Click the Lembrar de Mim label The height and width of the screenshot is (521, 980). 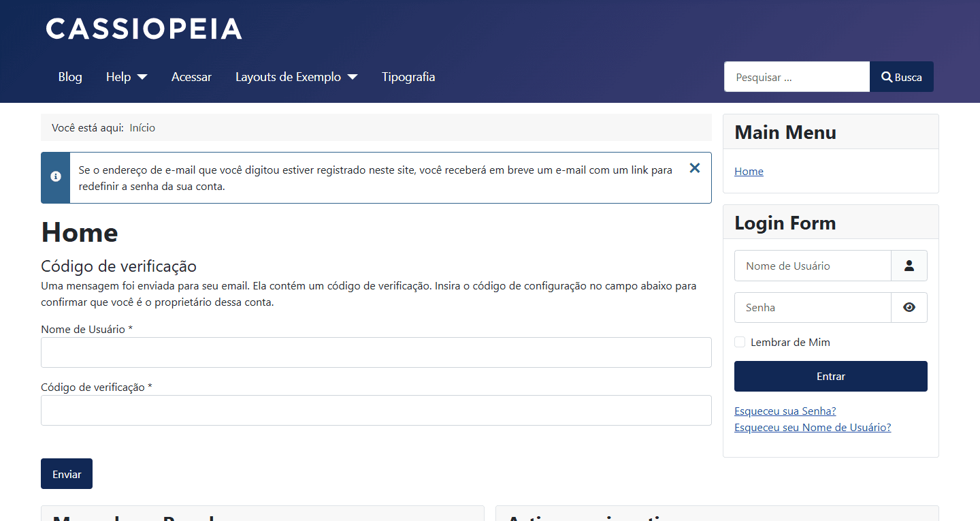pos(790,343)
